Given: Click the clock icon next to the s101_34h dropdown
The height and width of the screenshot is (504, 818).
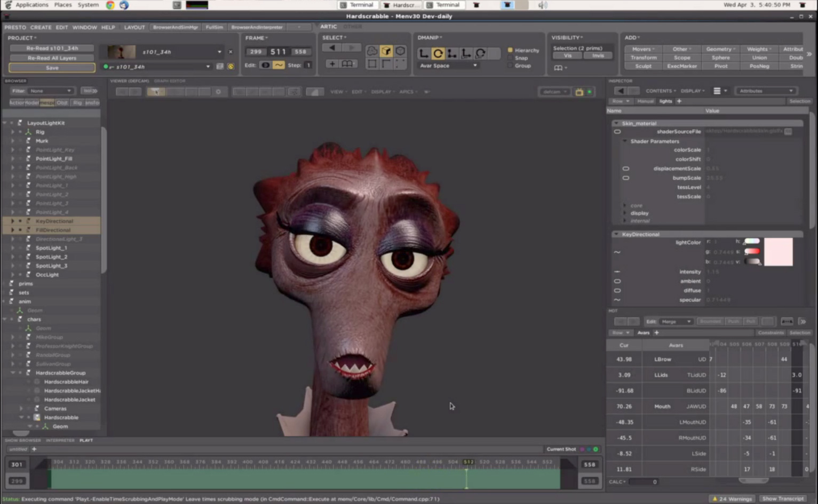Looking at the screenshot, I should (x=231, y=66).
